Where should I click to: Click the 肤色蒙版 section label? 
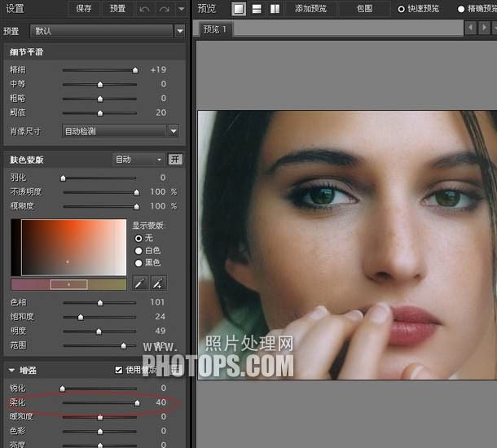(x=27, y=160)
